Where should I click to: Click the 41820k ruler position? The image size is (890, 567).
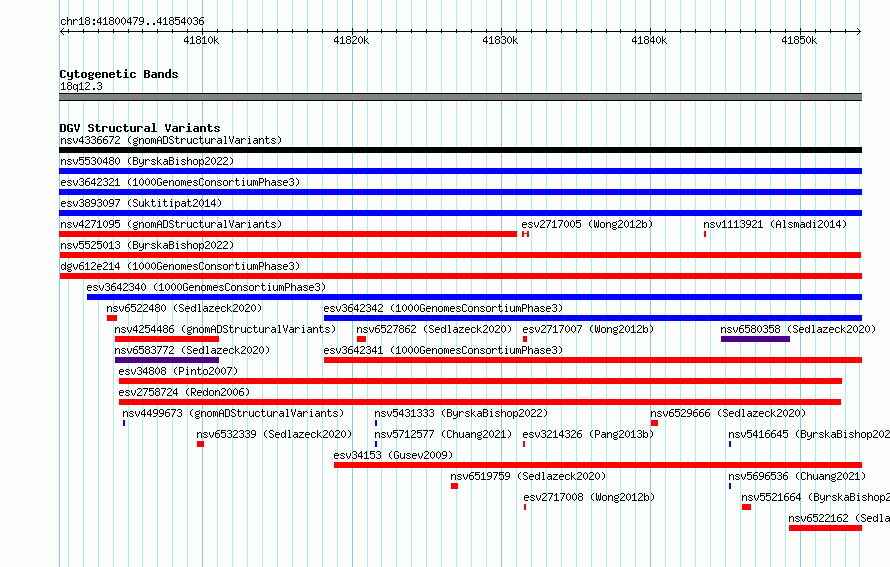pos(351,40)
